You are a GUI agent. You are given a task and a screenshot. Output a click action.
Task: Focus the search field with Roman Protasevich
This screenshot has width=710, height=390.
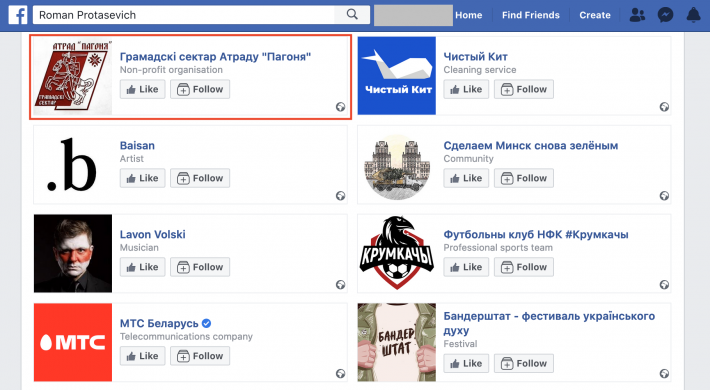point(183,15)
